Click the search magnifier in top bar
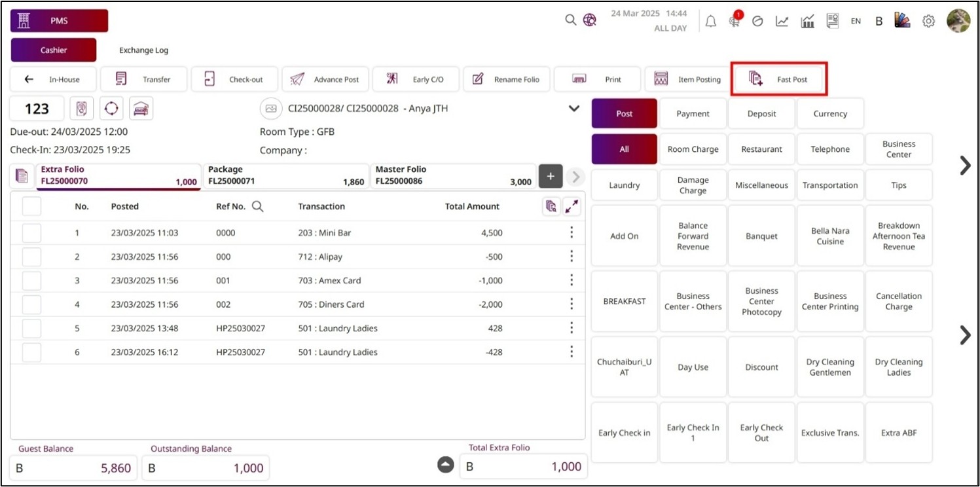The width and height of the screenshot is (980, 487). tap(571, 20)
